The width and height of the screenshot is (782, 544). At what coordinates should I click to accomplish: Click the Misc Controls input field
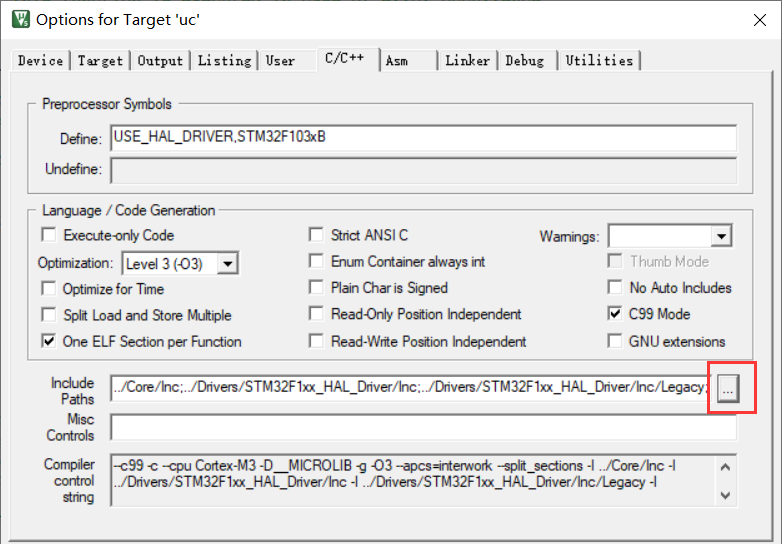(x=423, y=427)
